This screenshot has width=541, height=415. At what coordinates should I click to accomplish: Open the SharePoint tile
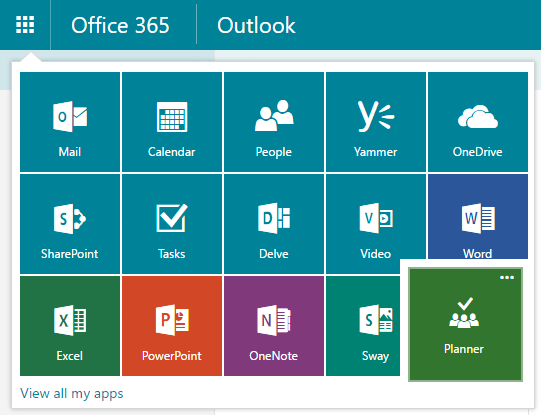tap(70, 224)
